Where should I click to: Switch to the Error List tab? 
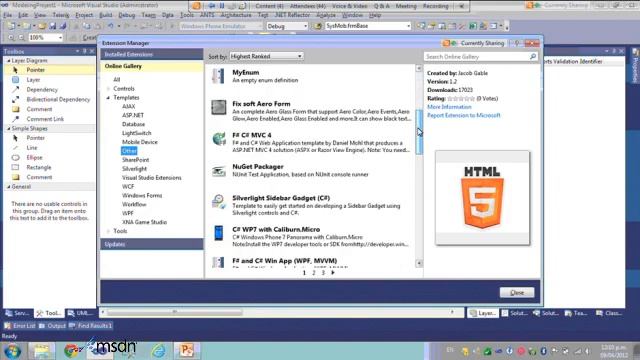20,326
